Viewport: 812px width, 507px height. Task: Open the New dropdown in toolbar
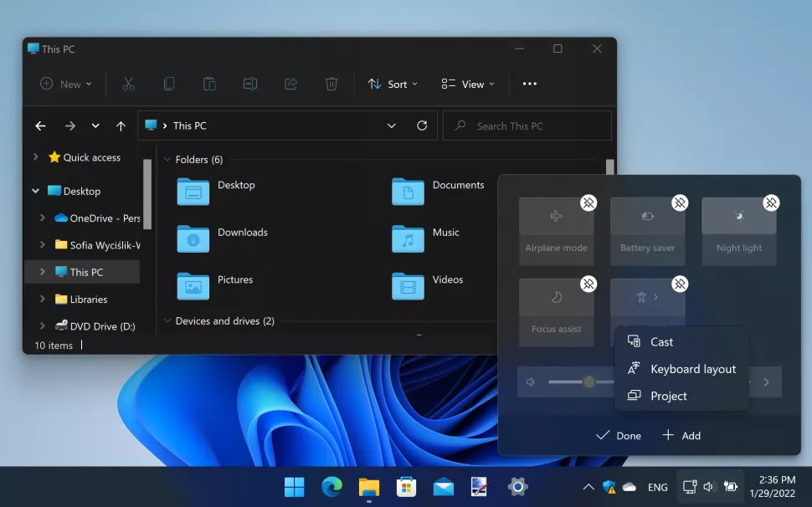point(66,84)
